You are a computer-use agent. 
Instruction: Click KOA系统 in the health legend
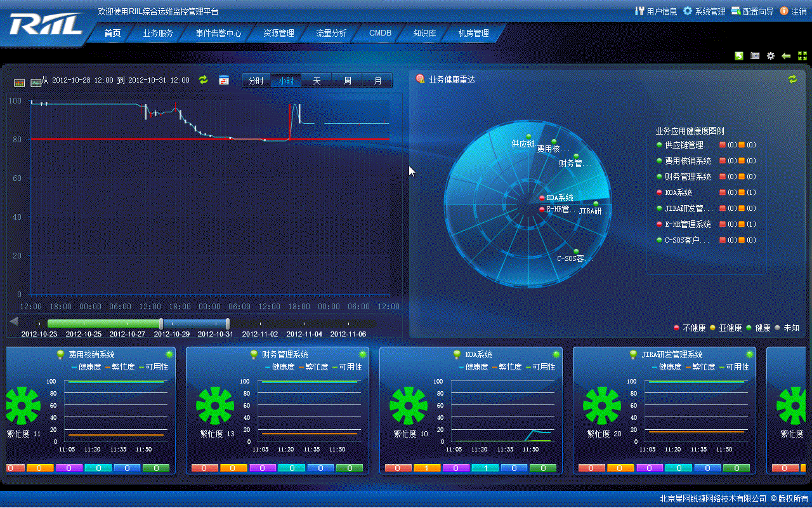pyautogui.click(x=678, y=192)
